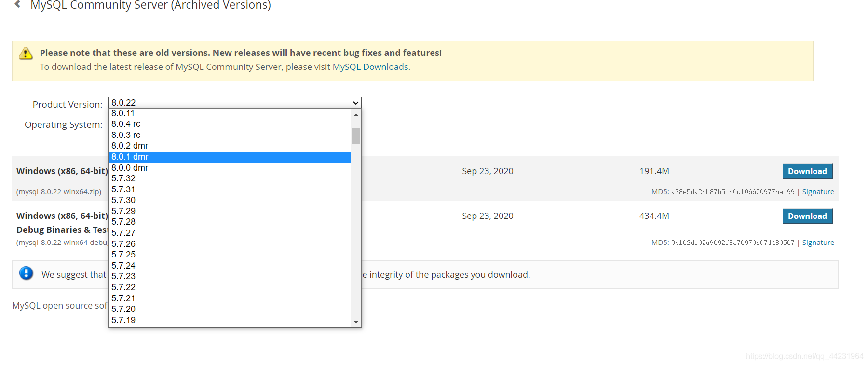Download the 434.4M debug binaries package

[x=807, y=216]
